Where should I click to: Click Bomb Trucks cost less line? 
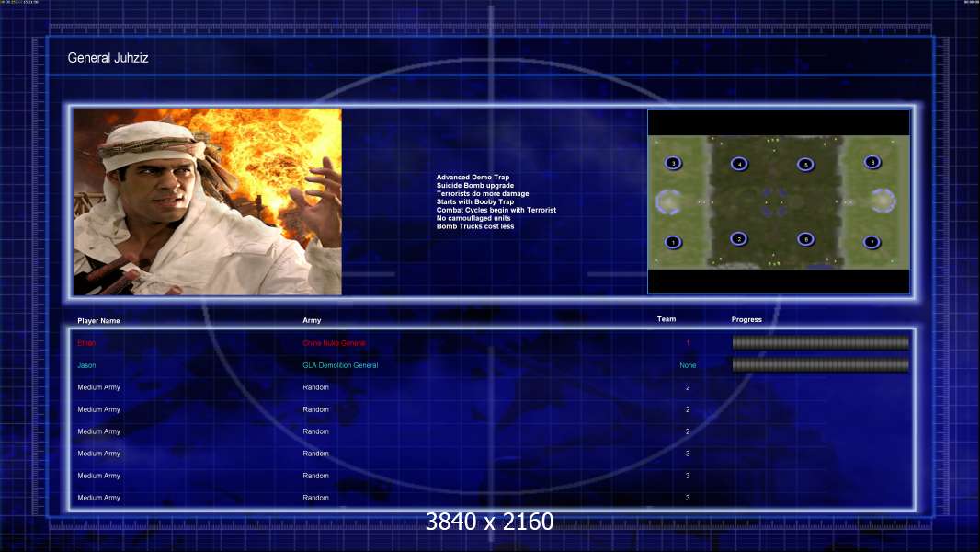pos(475,226)
